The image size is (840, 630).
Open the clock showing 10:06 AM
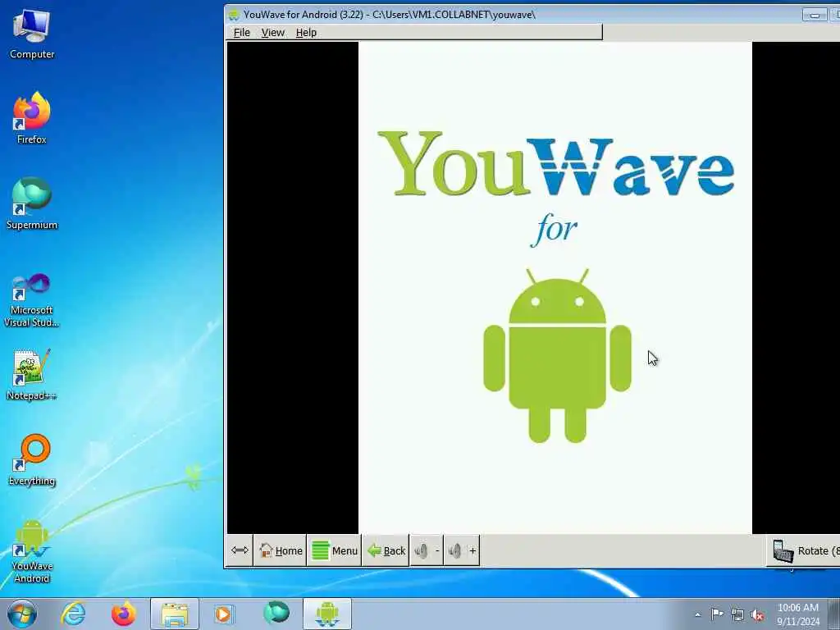coord(798,614)
